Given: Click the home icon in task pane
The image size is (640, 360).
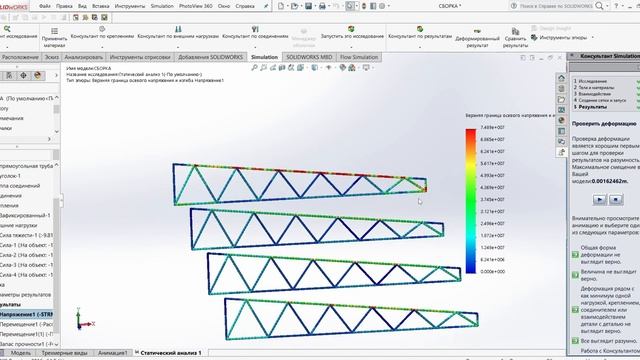Looking at the screenshot, I should [562, 78].
